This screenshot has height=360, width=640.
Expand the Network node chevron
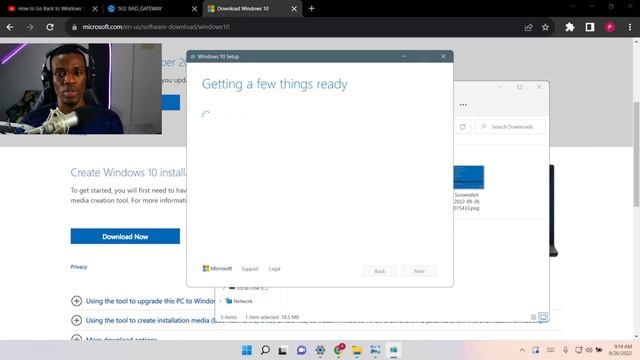click(x=221, y=301)
